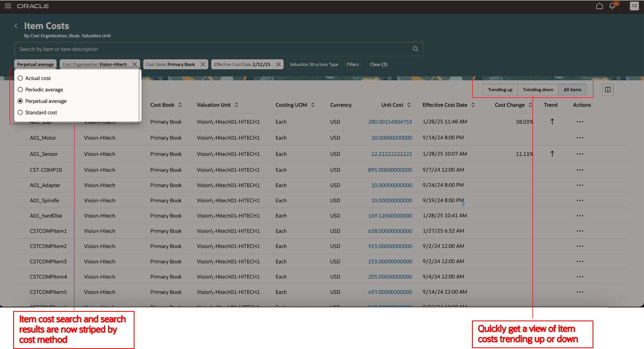Open actions menu for CSTCOMPItem2 row
The image size is (644, 349).
[580, 246]
